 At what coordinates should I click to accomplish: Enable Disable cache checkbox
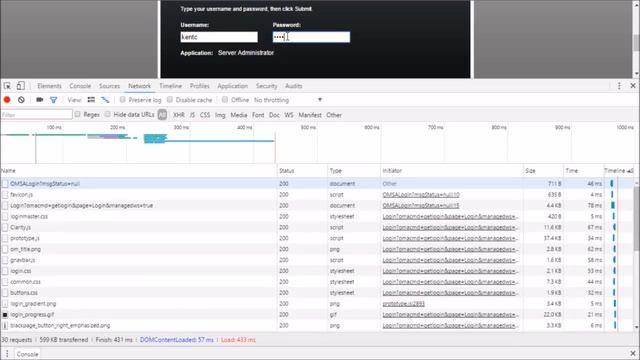click(170, 100)
